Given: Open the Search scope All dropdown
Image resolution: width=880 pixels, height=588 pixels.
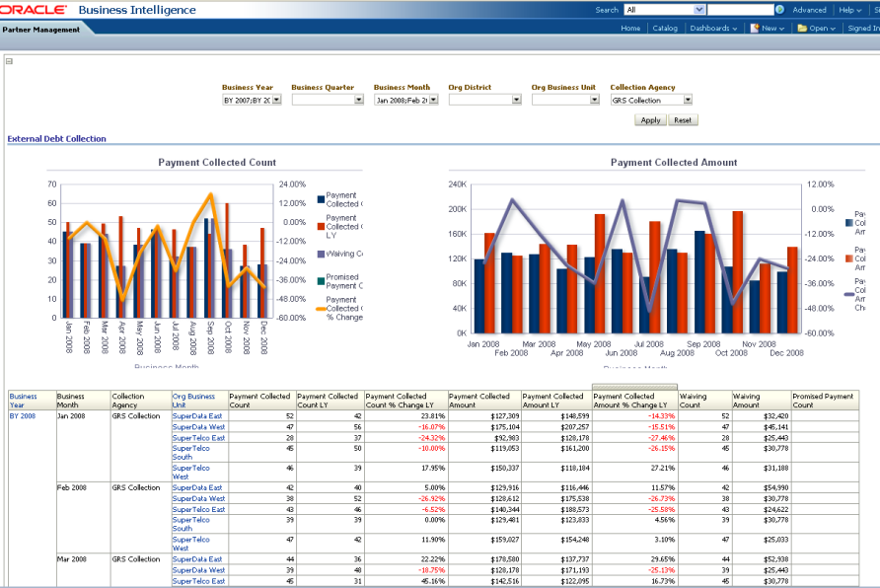Looking at the screenshot, I should pos(698,10).
